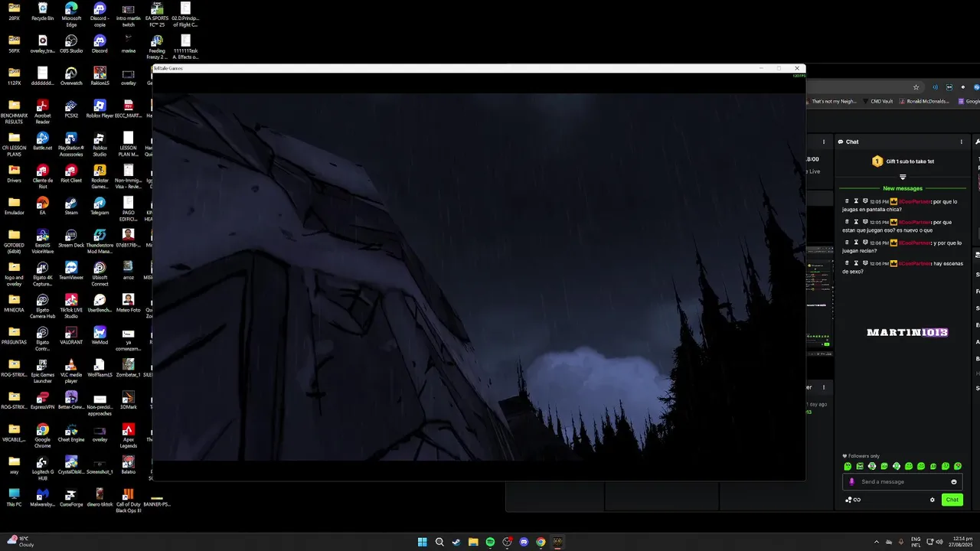Click the Gift 1 sub banner

(x=903, y=161)
